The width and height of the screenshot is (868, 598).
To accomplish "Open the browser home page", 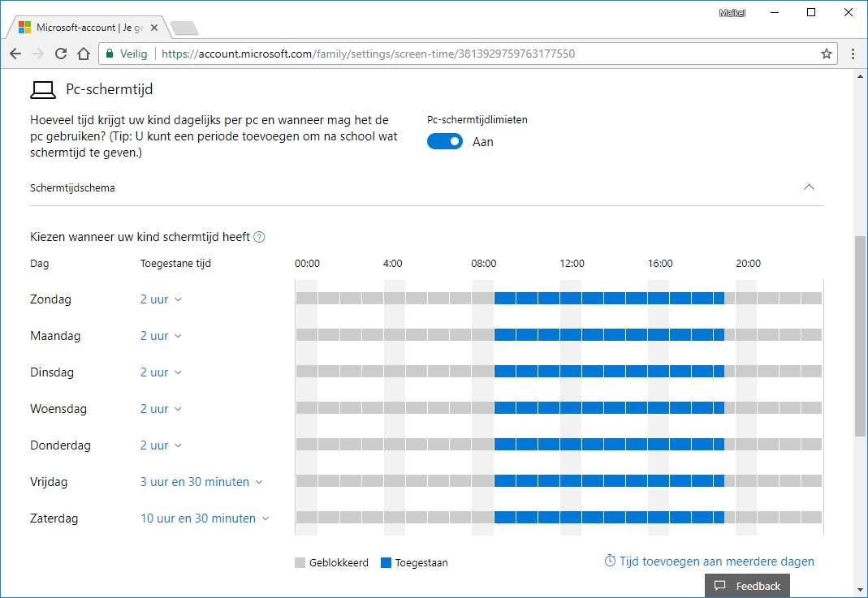I will [84, 54].
